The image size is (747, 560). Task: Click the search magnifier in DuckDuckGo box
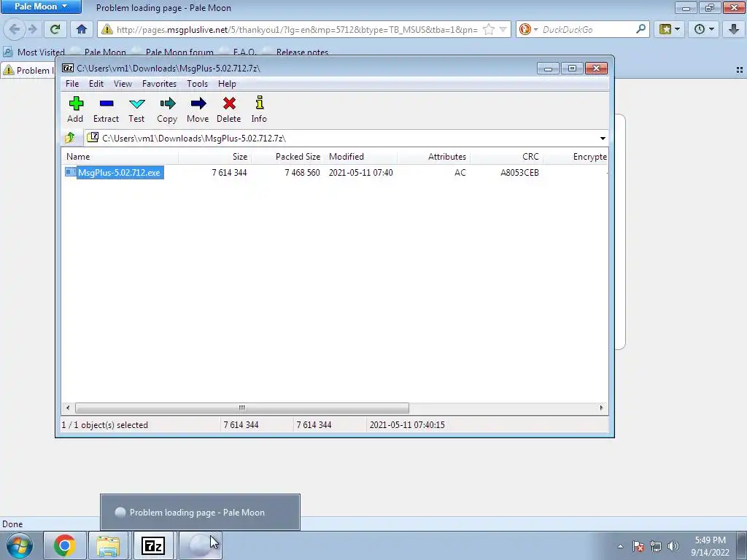pos(640,29)
